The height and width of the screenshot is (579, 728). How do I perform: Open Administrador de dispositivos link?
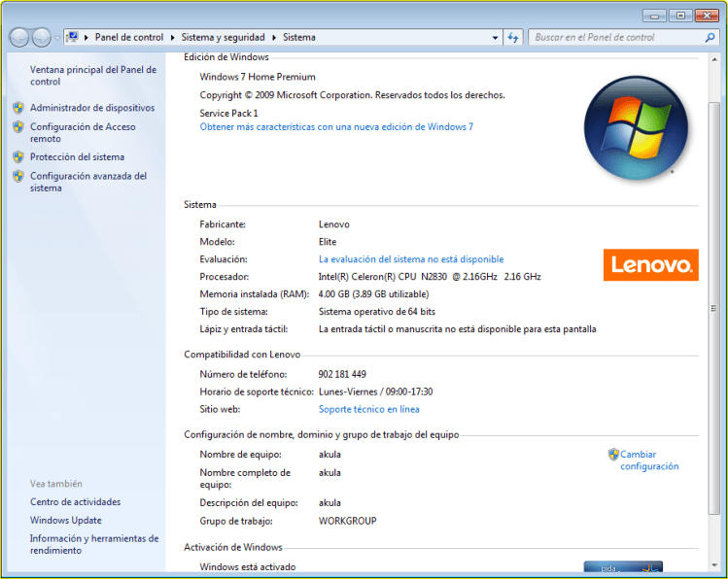pyautogui.click(x=92, y=108)
